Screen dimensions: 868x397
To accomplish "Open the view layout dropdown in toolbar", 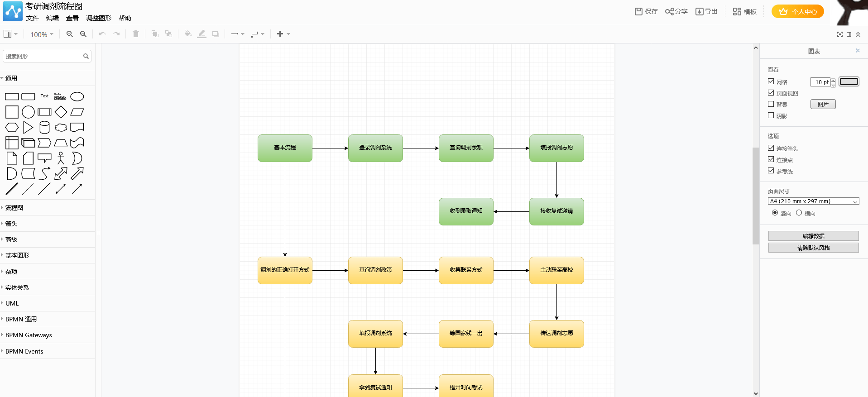I will tap(10, 34).
